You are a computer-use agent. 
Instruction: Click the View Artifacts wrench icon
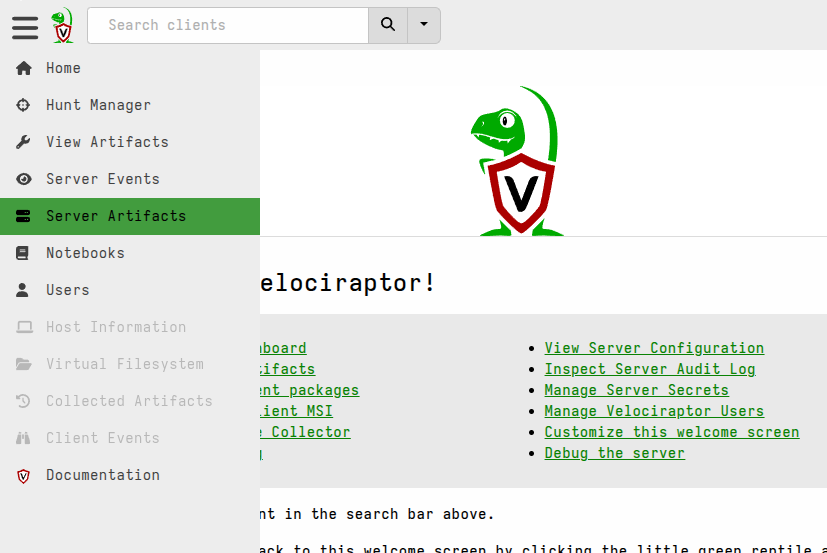tap(23, 142)
